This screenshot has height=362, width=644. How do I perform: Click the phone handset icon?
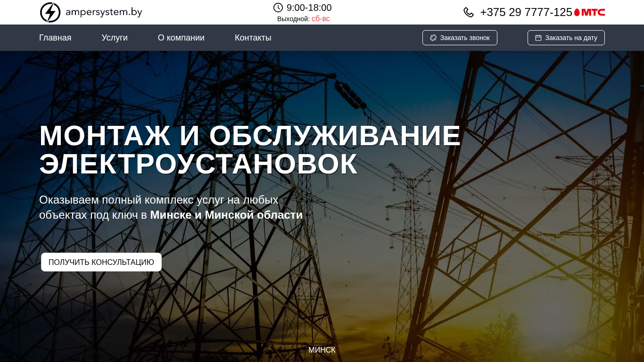(x=469, y=12)
